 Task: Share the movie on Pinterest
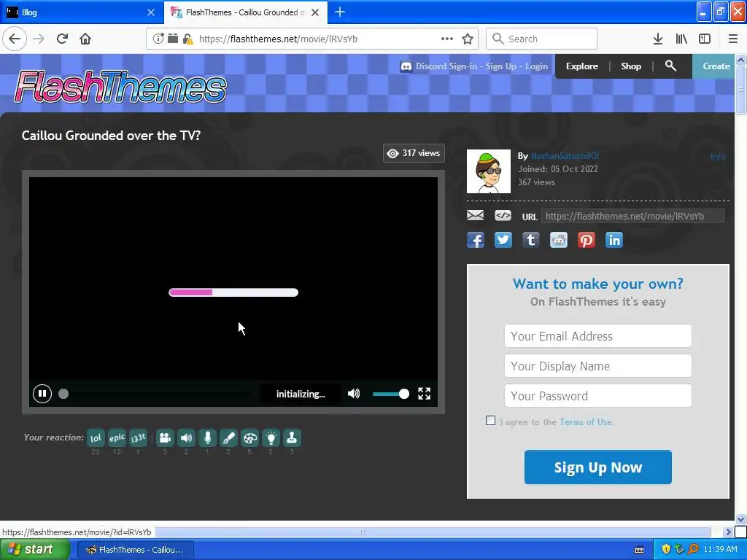coord(586,240)
